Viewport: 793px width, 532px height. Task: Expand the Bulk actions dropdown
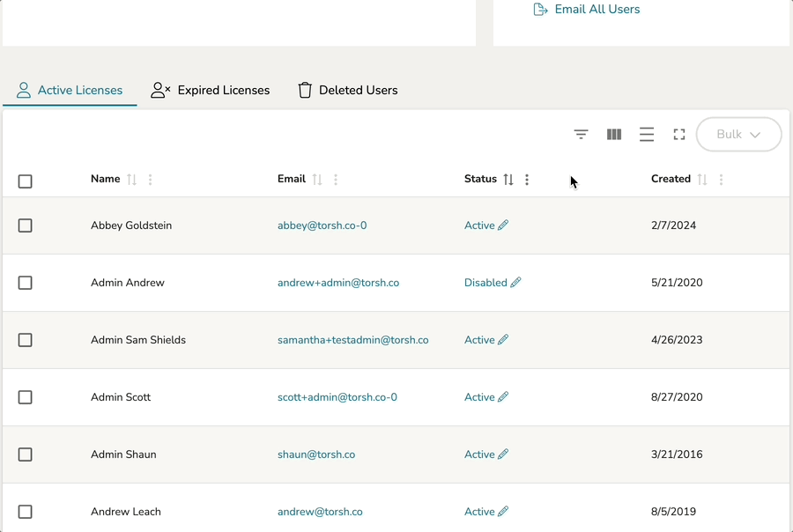(x=738, y=135)
